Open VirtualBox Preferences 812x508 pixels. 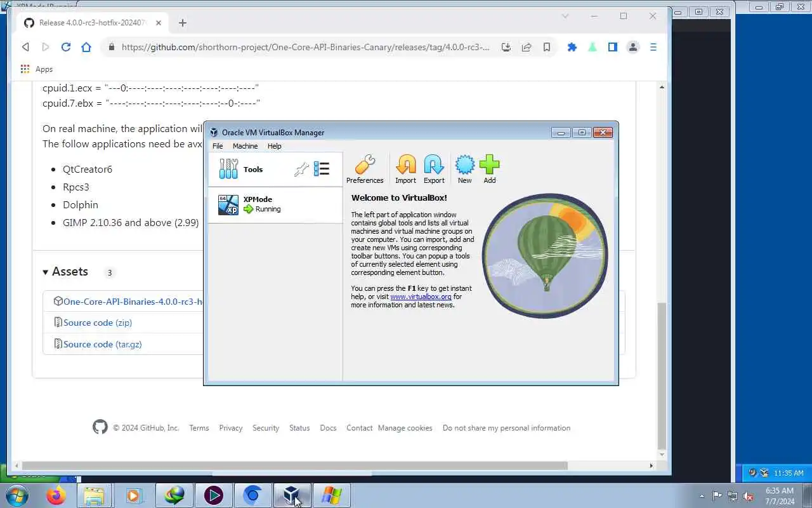pos(365,169)
